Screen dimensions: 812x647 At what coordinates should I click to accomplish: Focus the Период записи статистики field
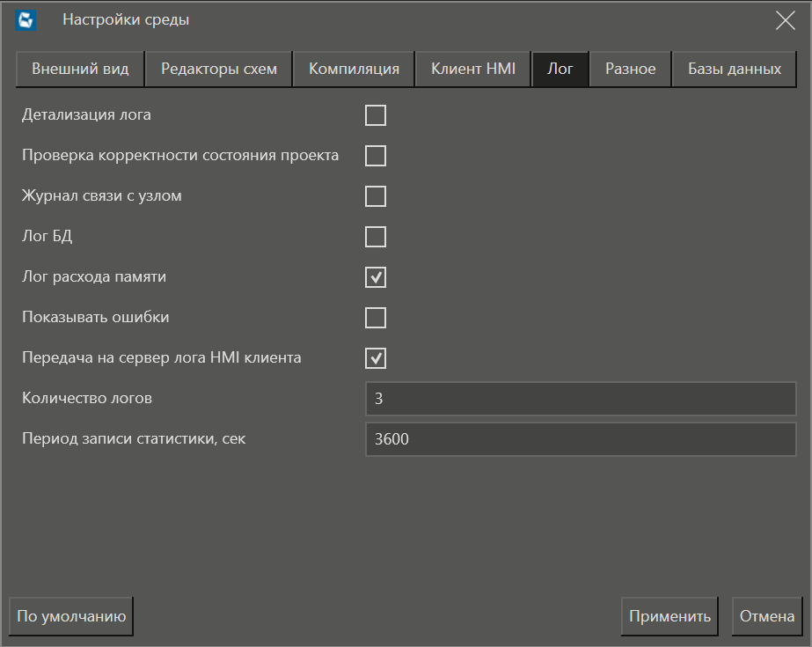coord(580,439)
